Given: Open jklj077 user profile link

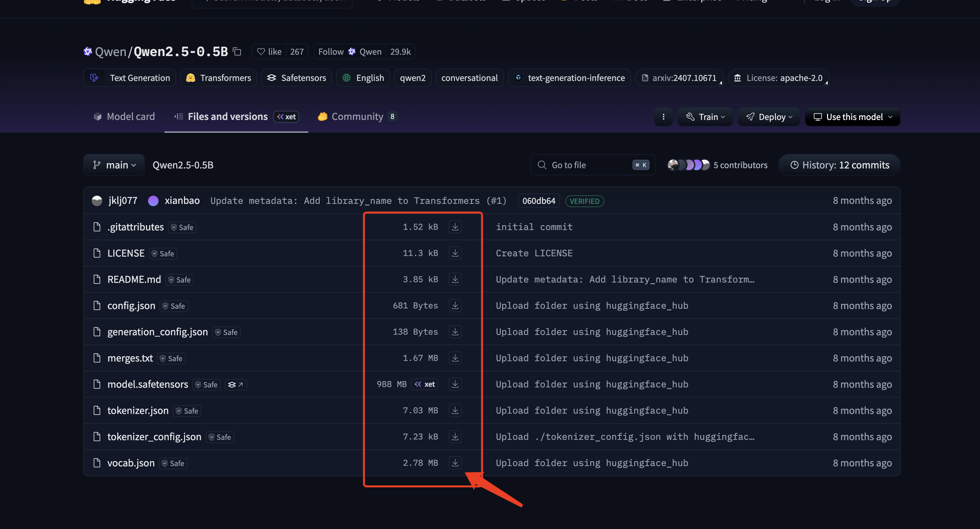Looking at the screenshot, I should (x=123, y=201).
